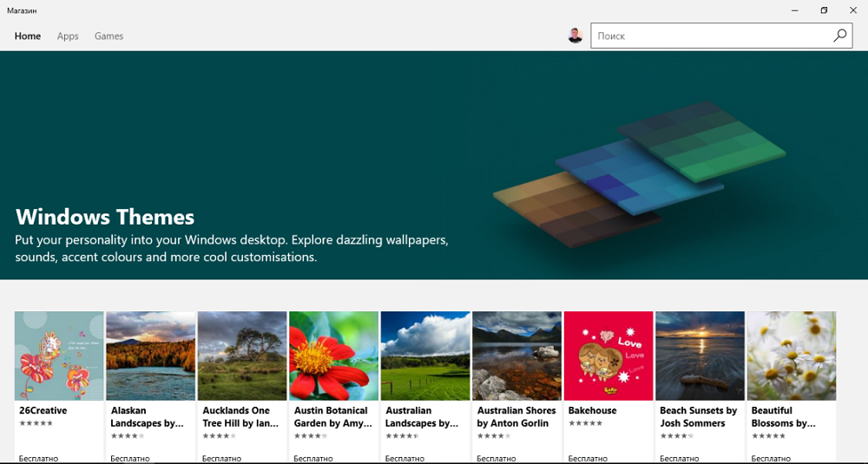Viewport: 868px width, 464px height.
Task: Click Бесплатно price under Bakehouse
Action: [x=588, y=459]
